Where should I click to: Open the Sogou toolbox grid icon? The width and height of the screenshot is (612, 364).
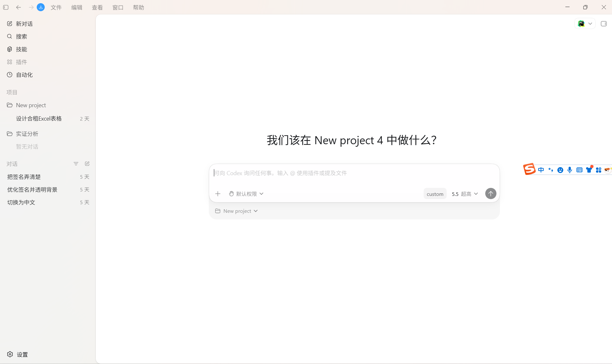point(599,170)
